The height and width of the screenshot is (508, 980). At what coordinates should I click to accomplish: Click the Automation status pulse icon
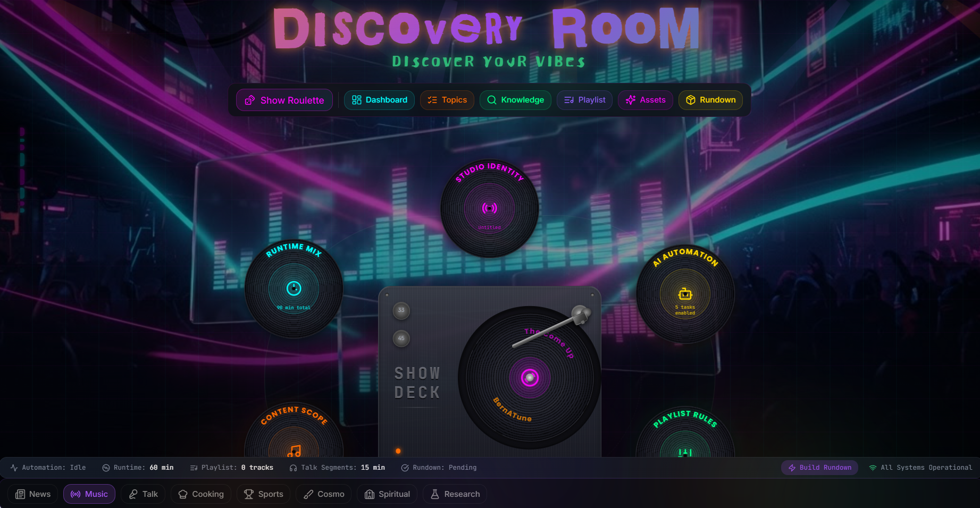(x=14, y=468)
